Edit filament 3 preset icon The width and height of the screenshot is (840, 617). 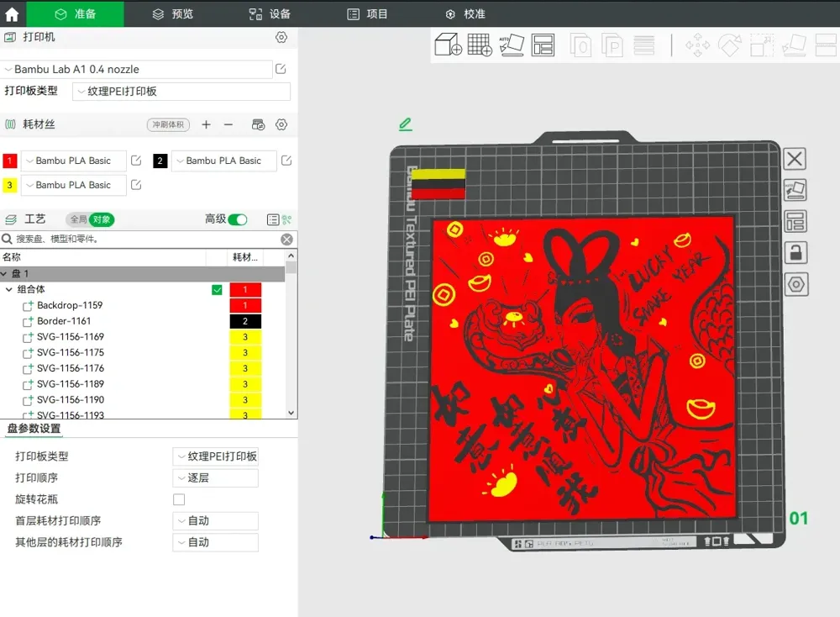click(x=136, y=185)
